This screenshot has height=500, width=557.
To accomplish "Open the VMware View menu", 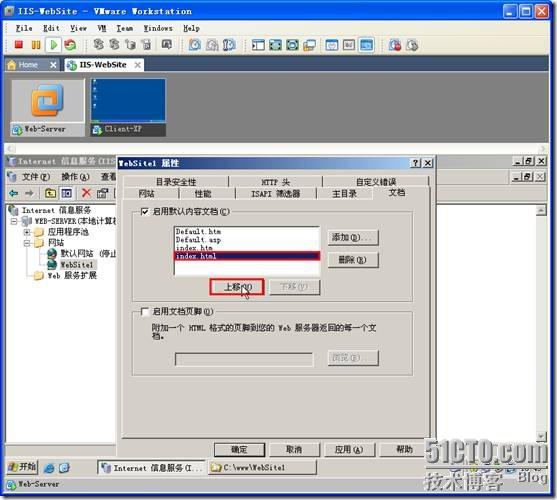I will (x=79, y=28).
